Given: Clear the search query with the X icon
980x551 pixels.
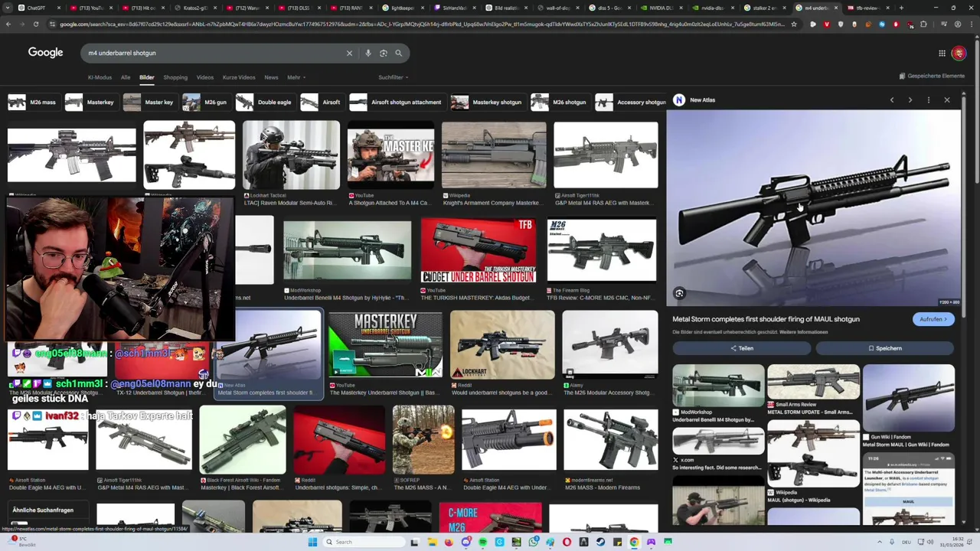Looking at the screenshot, I should coord(349,53).
